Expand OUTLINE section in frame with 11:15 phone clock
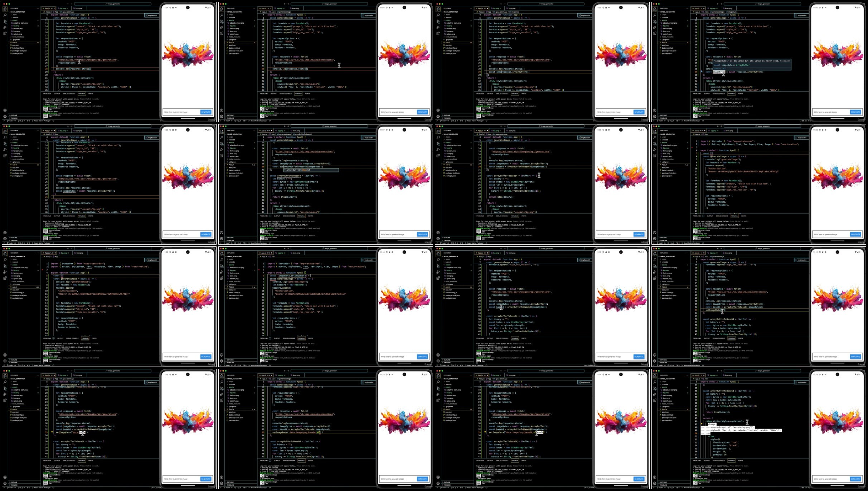868x491 pixels. click(x=674, y=482)
